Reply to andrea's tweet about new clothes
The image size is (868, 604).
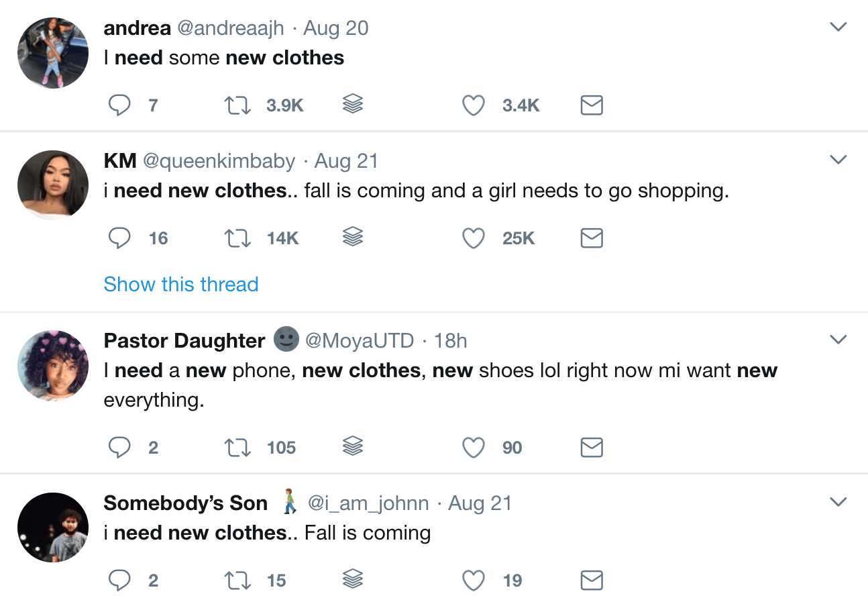119,105
